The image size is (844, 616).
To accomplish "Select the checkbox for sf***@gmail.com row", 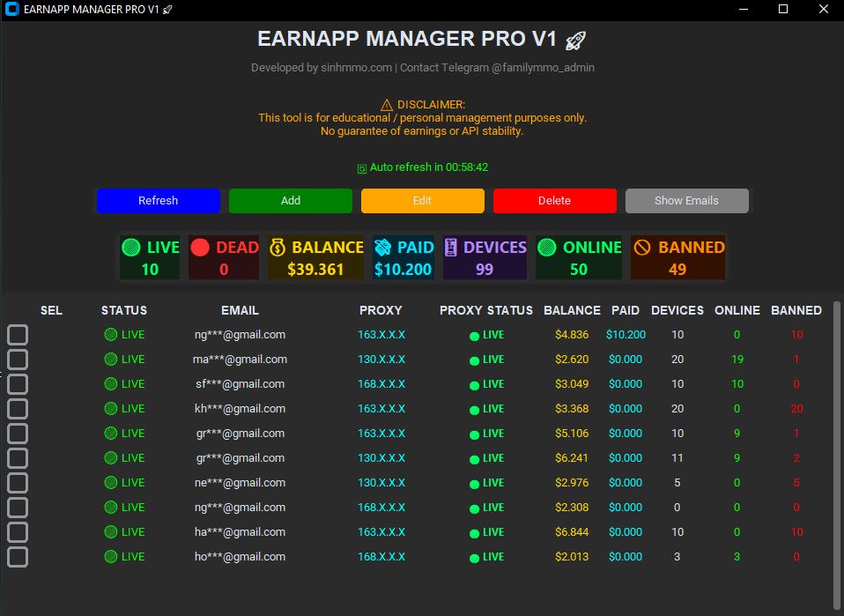I will [x=18, y=384].
